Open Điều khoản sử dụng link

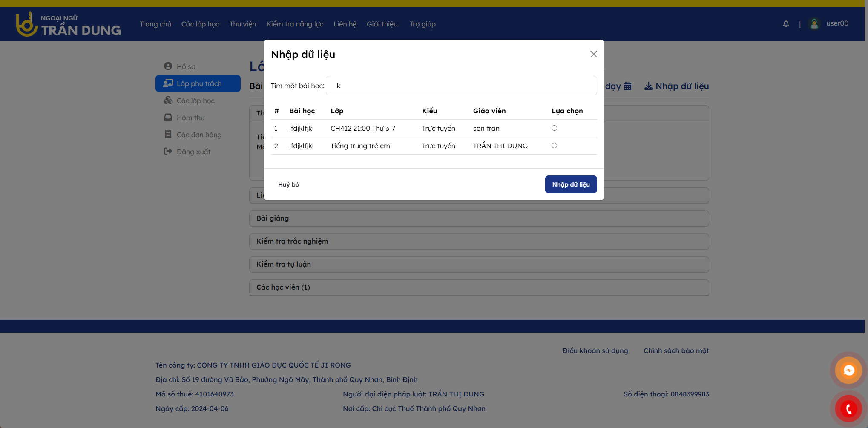pyautogui.click(x=595, y=350)
